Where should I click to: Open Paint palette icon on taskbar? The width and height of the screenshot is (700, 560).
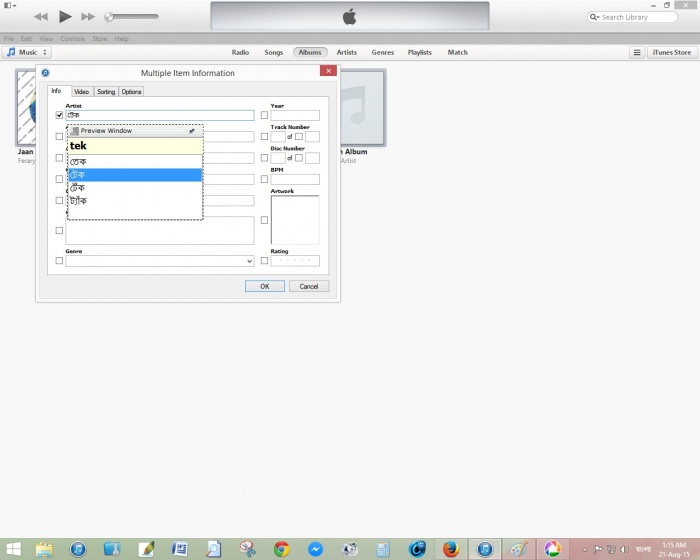[x=519, y=549]
